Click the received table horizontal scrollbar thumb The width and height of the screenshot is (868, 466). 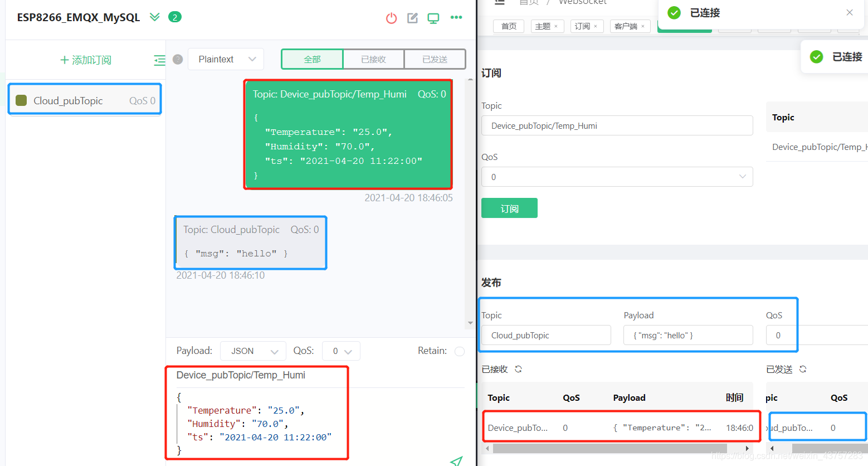point(610,448)
